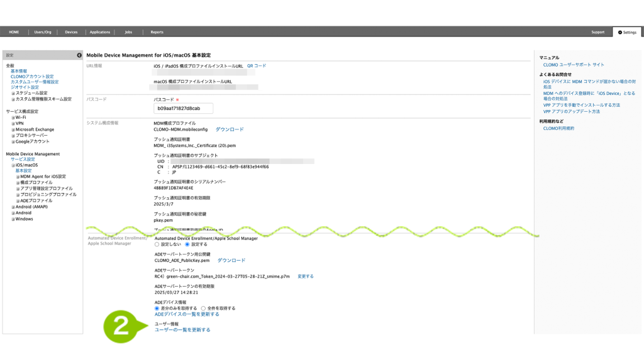Expand the 構成プロファイル node
Image resolution: width=644 pixels, height=362 pixels.
[18, 183]
